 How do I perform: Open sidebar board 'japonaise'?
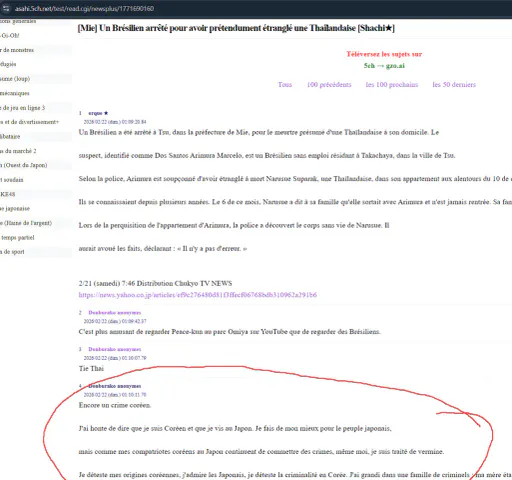pyautogui.click(x=15, y=209)
